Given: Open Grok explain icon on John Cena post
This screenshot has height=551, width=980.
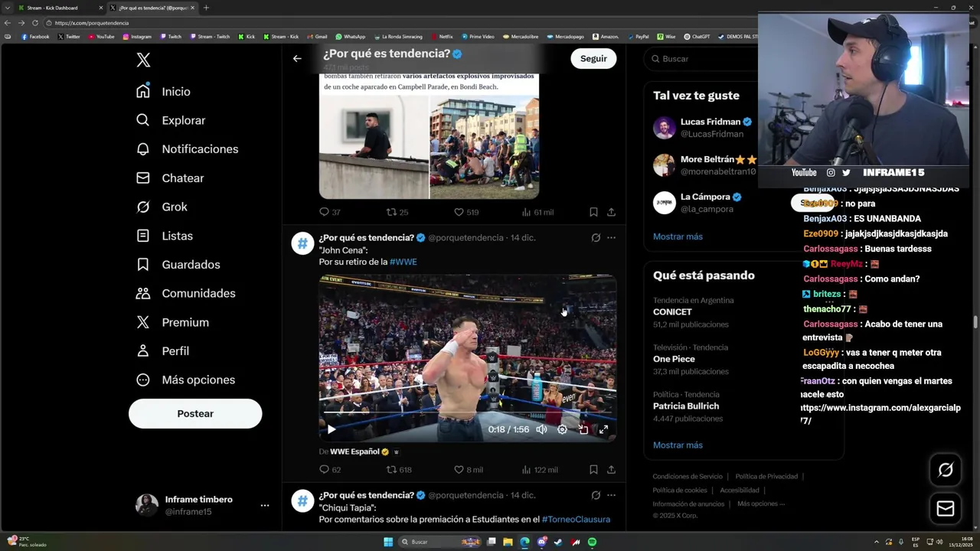Looking at the screenshot, I should [596, 237].
